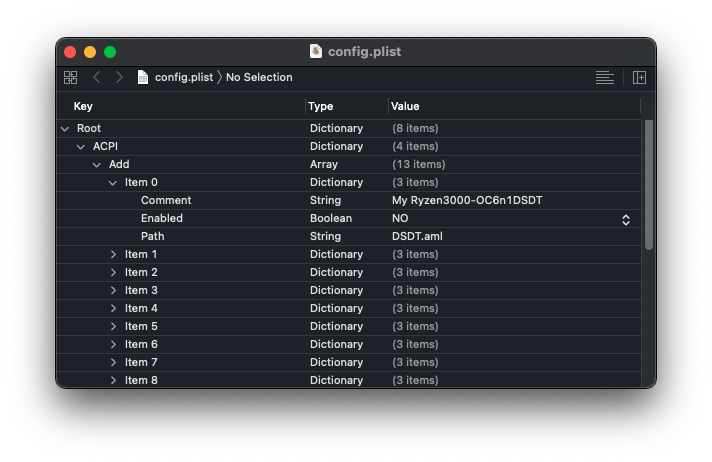The image size is (712, 462).
Task: Expand Item 5 dictionary
Action: pos(113,327)
